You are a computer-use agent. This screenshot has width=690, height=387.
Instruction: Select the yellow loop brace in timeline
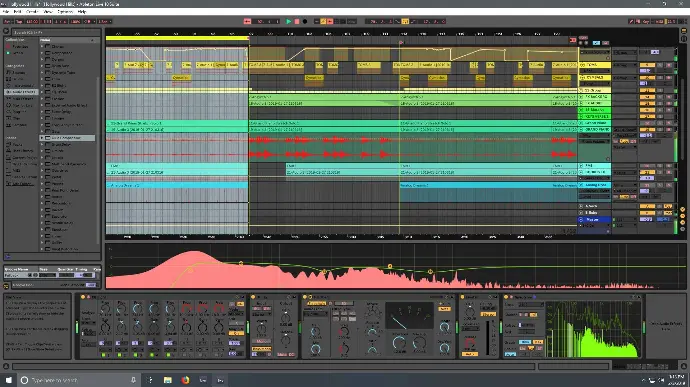(x=177, y=38)
